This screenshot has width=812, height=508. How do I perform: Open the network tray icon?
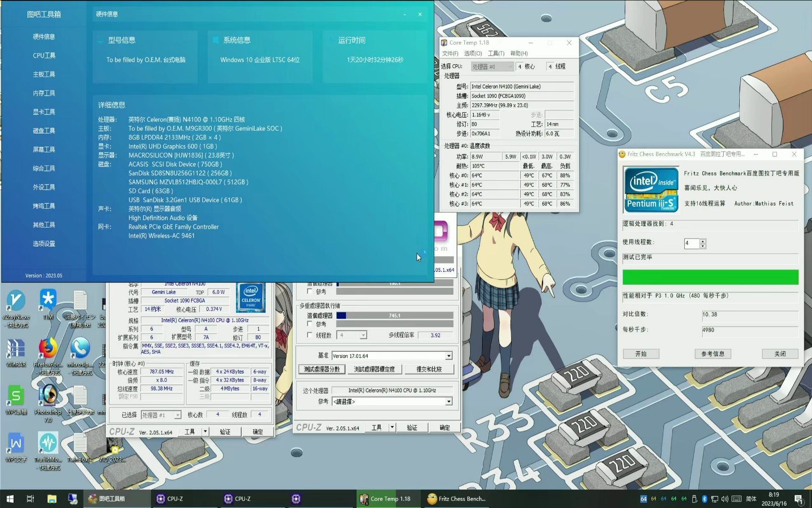[x=714, y=499]
